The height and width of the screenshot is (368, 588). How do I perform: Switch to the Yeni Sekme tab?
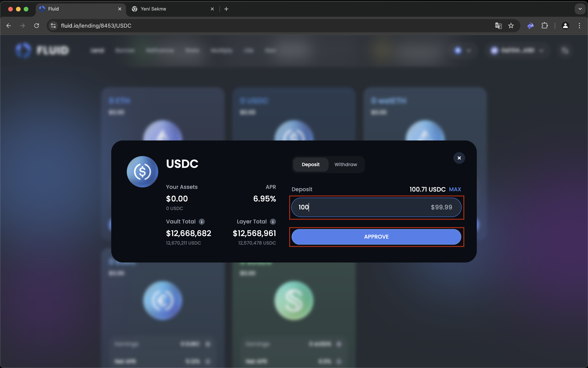click(x=173, y=9)
